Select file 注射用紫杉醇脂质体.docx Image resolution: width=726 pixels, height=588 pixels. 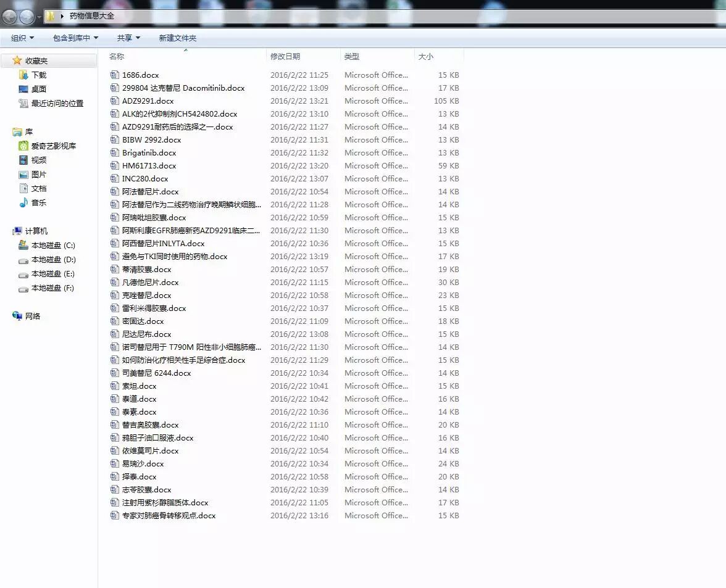[165, 502]
